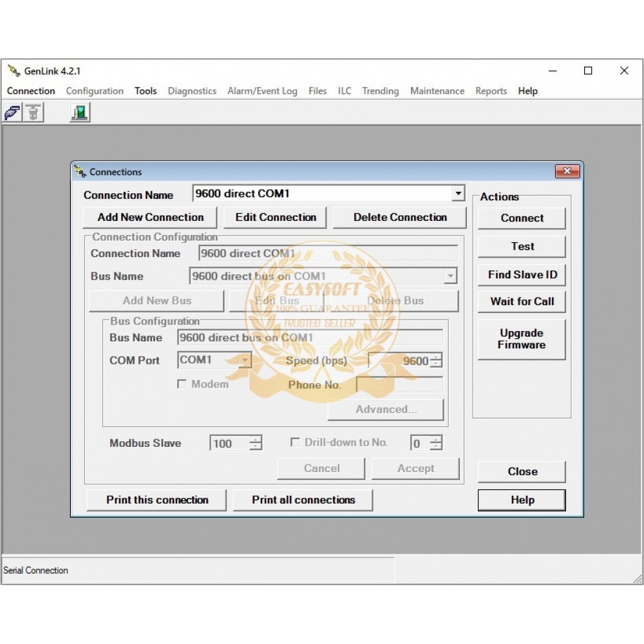Click the Serial Connection status bar text
644x644 pixels.
pos(35,571)
